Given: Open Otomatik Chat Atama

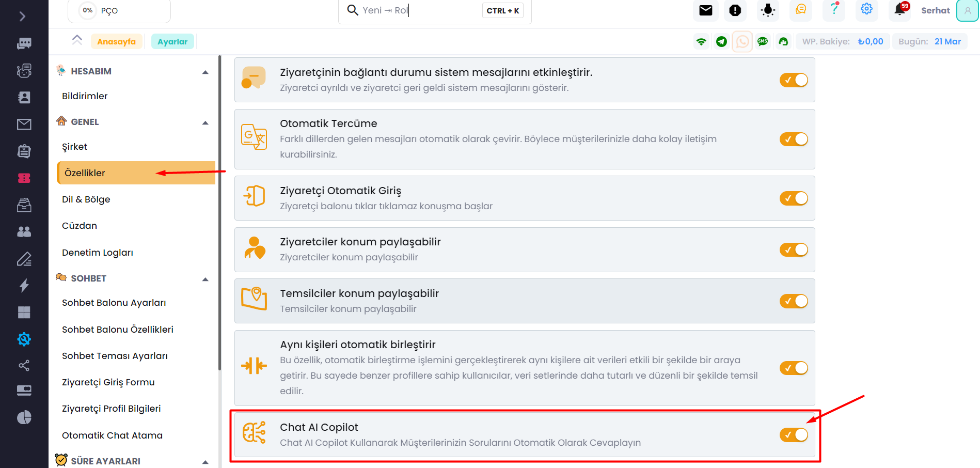Looking at the screenshot, I should [112, 435].
